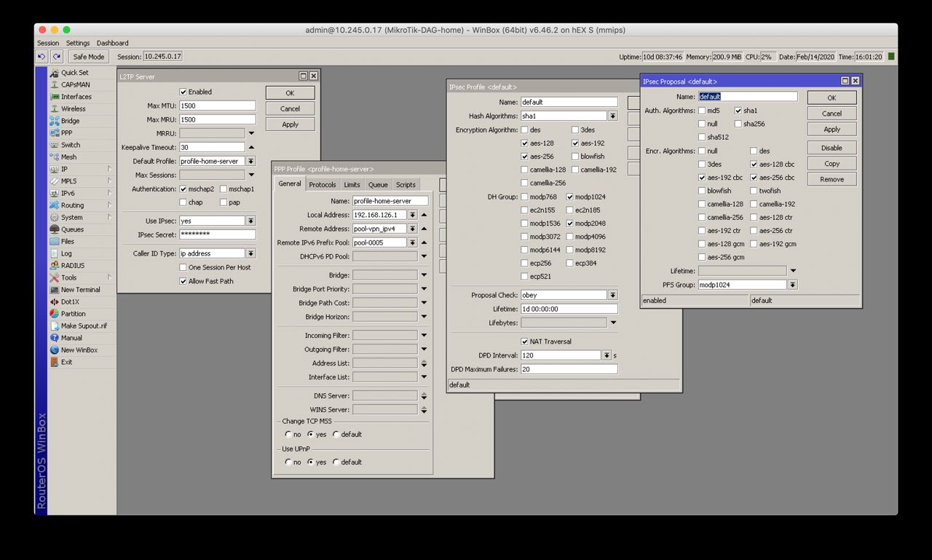Image resolution: width=932 pixels, height=560 pixels.
Task: Click Disable in IPsec Proposal window
Action: click(832, 148)
